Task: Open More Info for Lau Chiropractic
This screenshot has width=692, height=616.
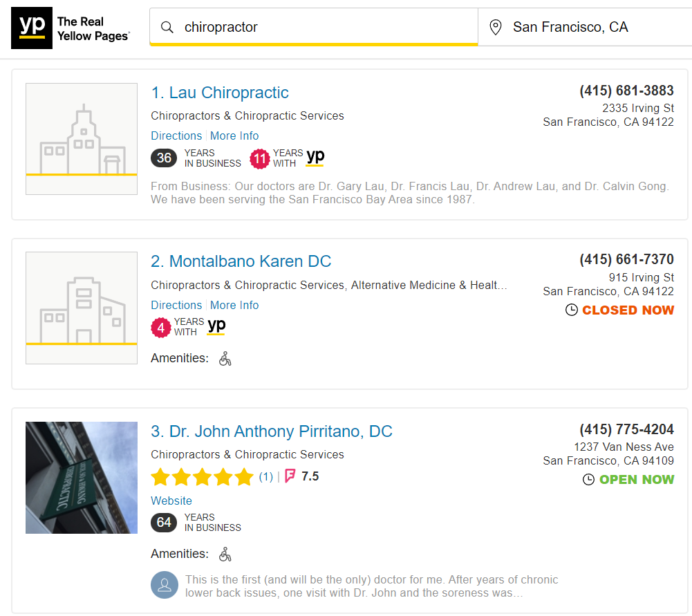Action: click(x=234, y=136)
